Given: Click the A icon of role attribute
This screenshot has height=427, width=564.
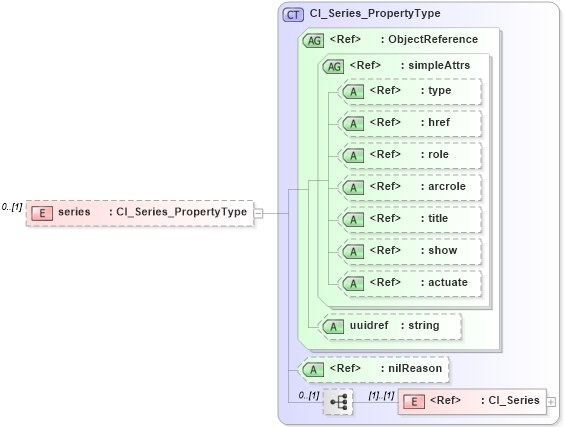Looking at the screenshot, I should [x=353, y=156].
